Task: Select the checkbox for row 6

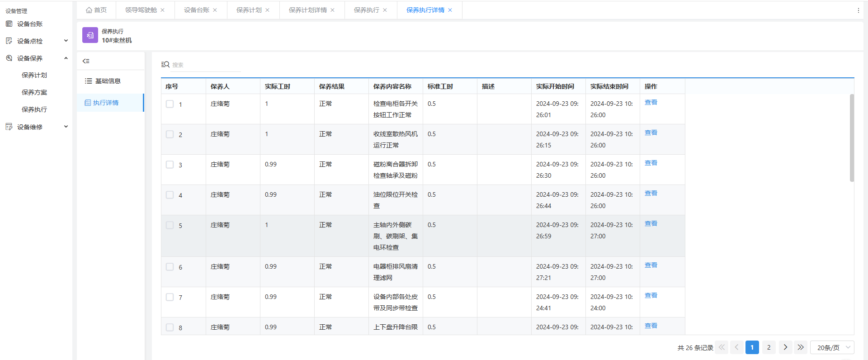Action: (170, 267)
